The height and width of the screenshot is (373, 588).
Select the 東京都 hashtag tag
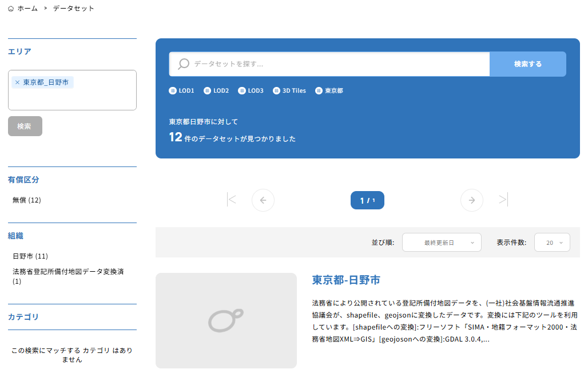[329, 90]
